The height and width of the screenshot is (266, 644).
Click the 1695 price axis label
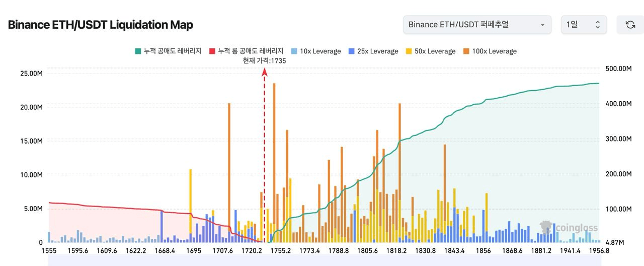click(194, 250)
